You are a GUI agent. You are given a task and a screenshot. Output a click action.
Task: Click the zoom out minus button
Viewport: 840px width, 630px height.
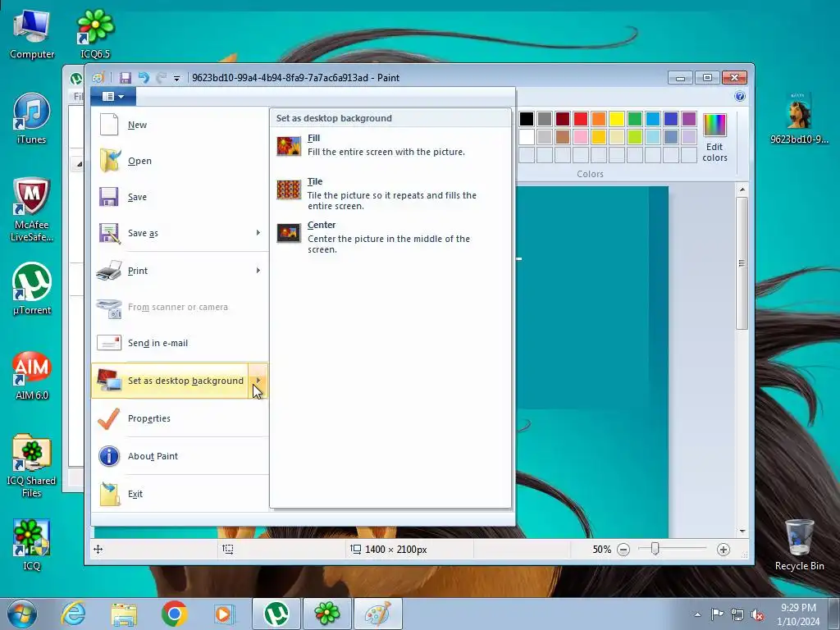[623, 550]
